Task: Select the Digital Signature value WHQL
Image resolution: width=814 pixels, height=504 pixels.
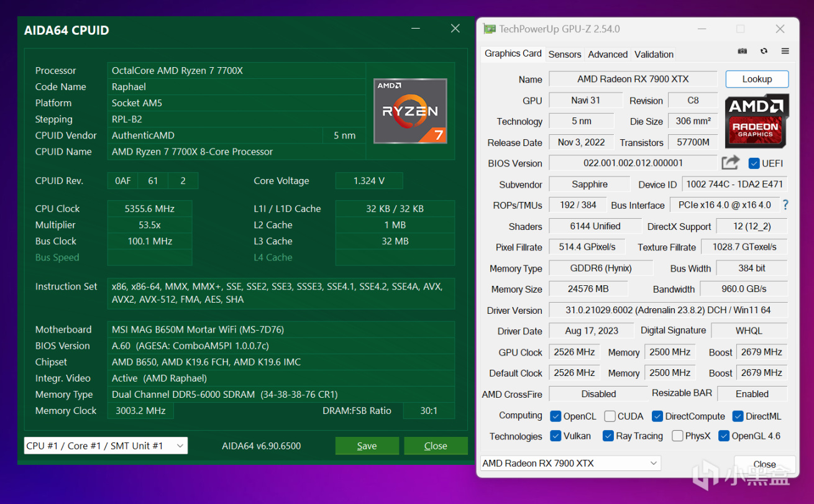Action: coord(749,331)
